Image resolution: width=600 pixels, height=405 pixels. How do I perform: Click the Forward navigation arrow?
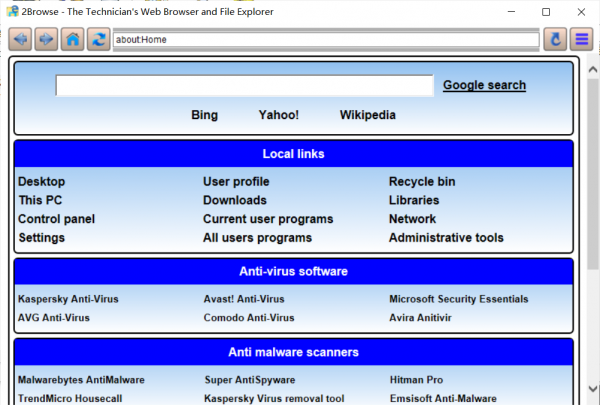click(x=46, y=39)
